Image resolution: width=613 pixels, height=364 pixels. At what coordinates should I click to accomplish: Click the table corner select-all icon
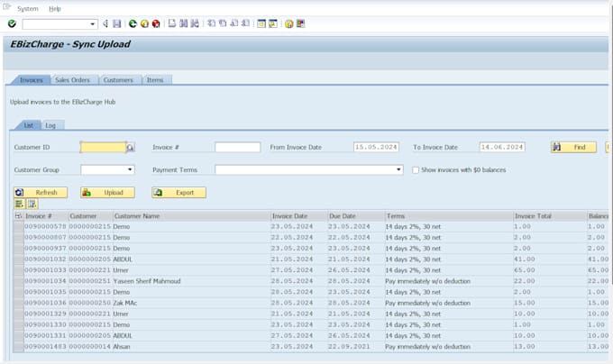[x=18, y=216]
